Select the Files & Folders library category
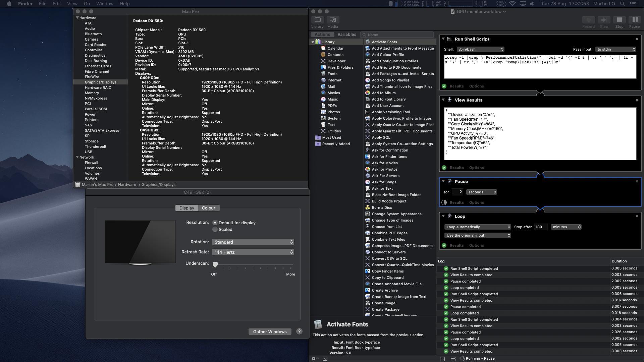 point(340,67)
